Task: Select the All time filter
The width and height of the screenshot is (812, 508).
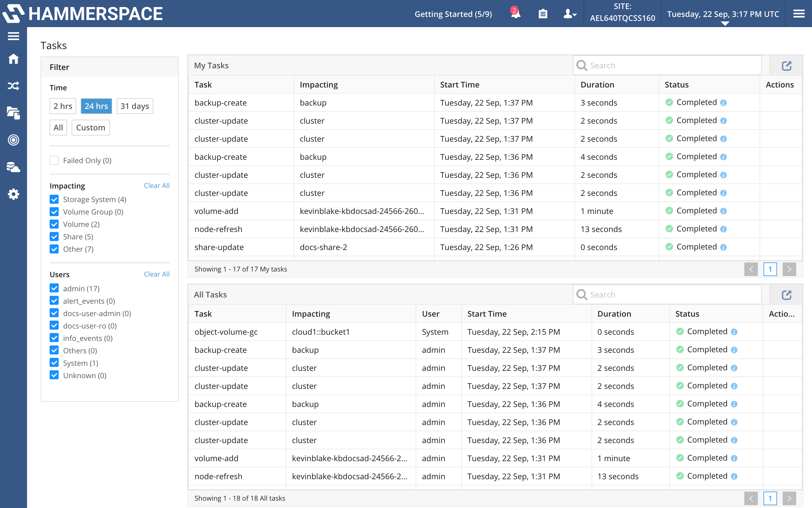Action: click(x=58, y=128)
